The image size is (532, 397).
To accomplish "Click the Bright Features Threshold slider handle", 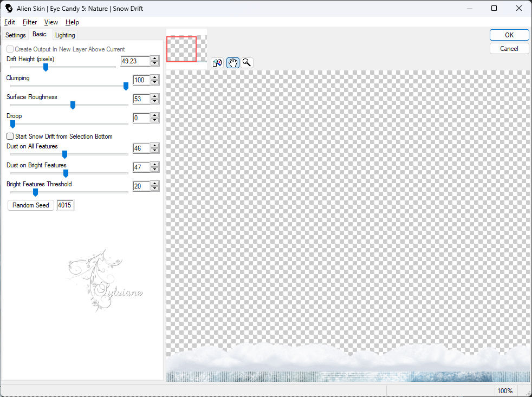I will [x=35, y=192].
